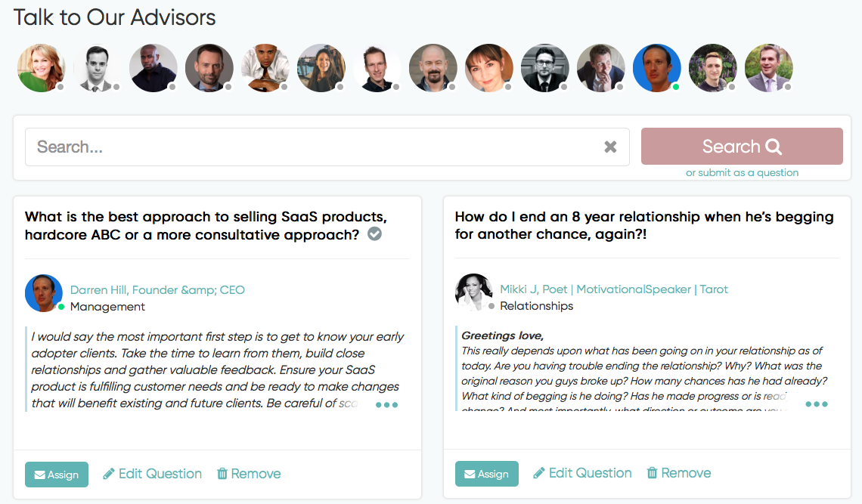Focus the Search text input field
The height and width of the screenshot is (504, 862).
click(327, 147)
